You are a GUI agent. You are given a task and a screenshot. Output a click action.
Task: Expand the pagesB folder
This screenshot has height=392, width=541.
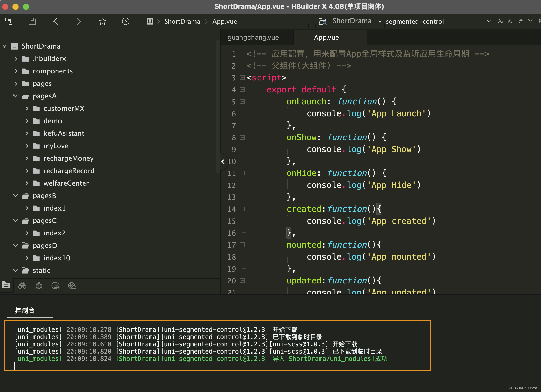(16, 195)
